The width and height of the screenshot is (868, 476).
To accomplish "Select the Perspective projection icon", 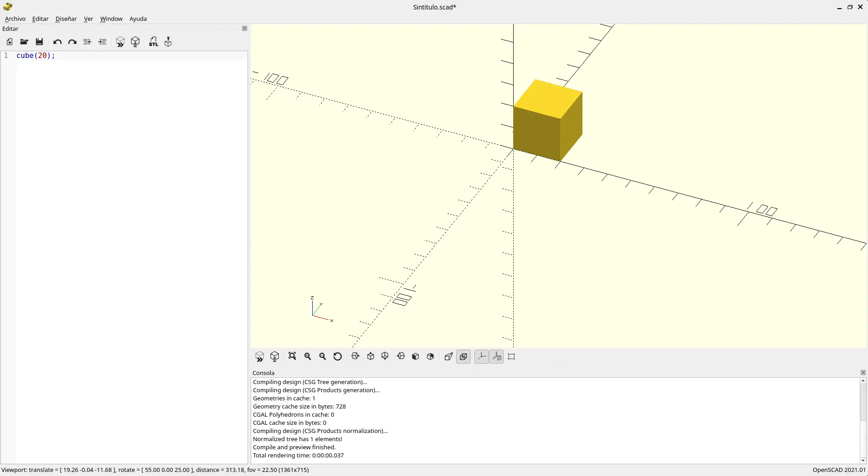I will pos(448,356).
